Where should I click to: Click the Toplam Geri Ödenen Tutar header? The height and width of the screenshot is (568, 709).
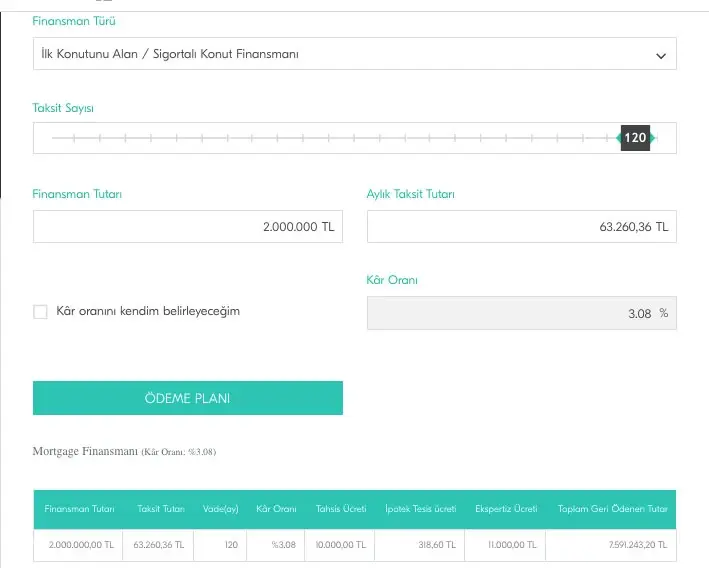coord(612,509)
